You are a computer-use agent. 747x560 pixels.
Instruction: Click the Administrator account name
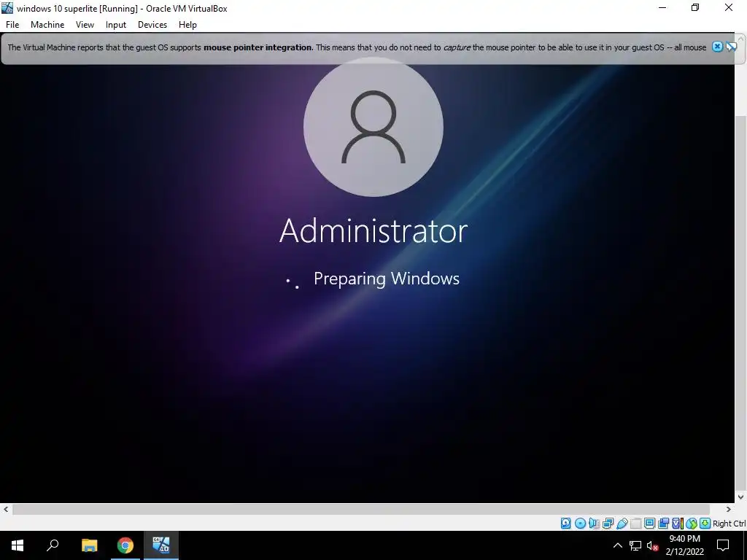pos(373,231)
